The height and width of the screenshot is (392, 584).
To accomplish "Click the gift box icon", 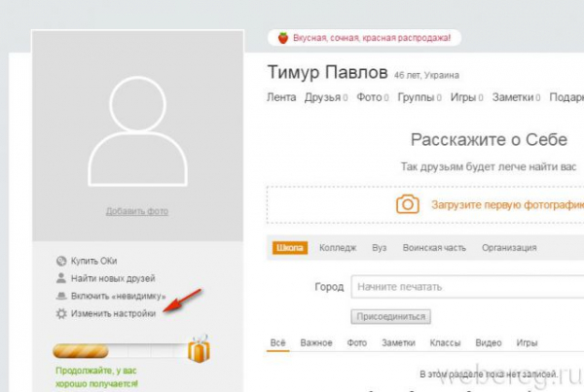I will click(199, 348).
